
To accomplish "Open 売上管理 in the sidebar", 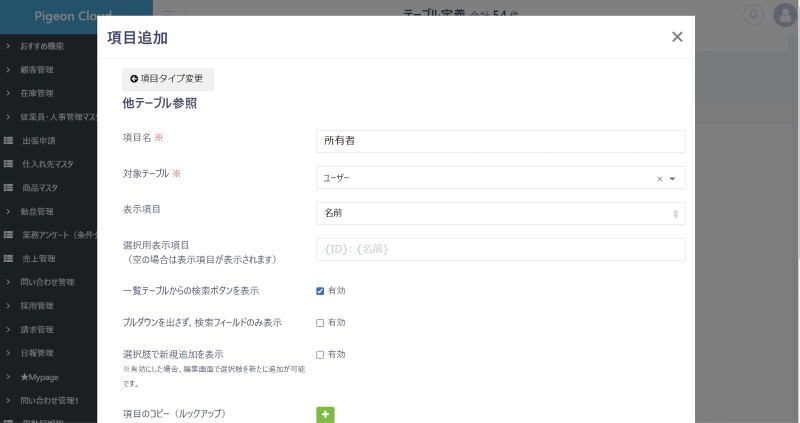I will pyautogui.click(x=38, y=259).
